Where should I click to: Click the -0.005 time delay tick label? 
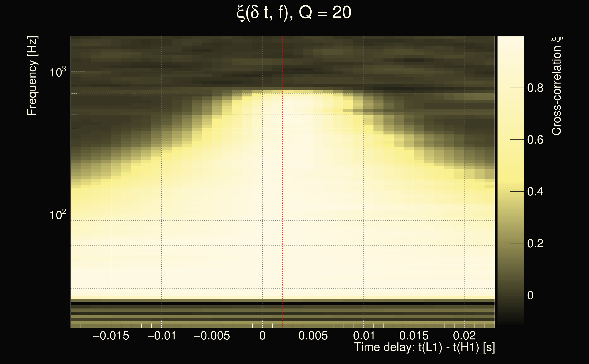tap(212, 336)
